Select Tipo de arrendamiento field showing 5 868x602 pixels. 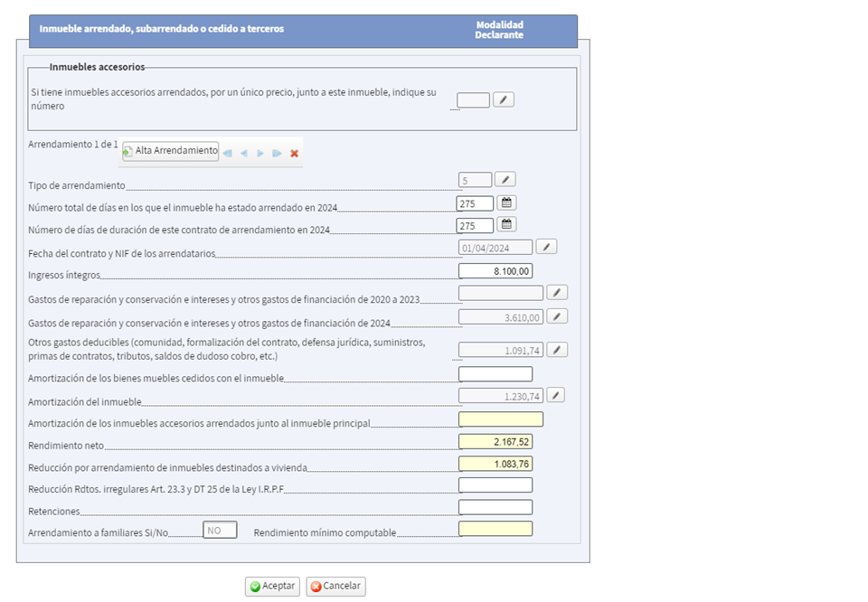click(x=475, y=181)
